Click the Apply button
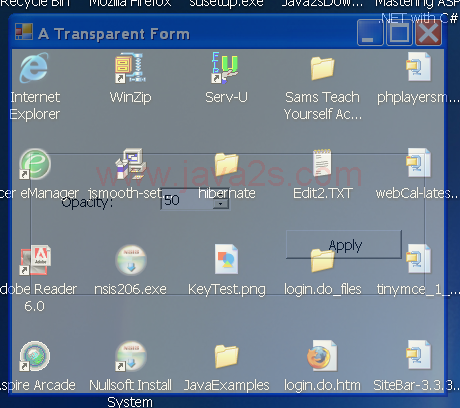The width and height of the screenshot is (460, 408). click(x=344, y=244)
